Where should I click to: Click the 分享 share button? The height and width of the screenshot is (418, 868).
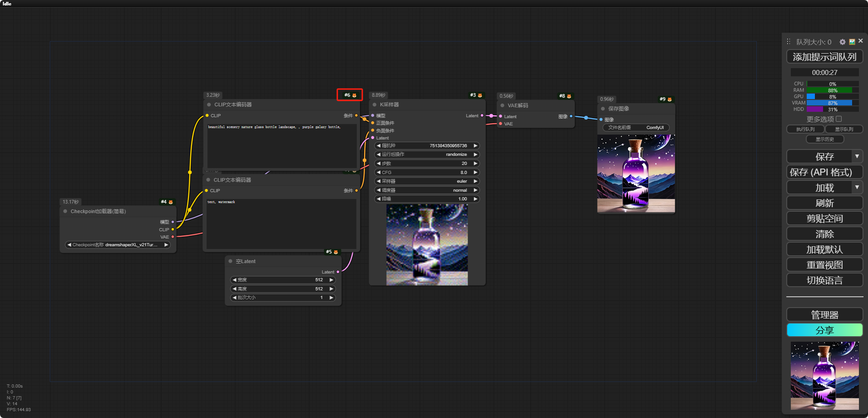tap(824, 330)
